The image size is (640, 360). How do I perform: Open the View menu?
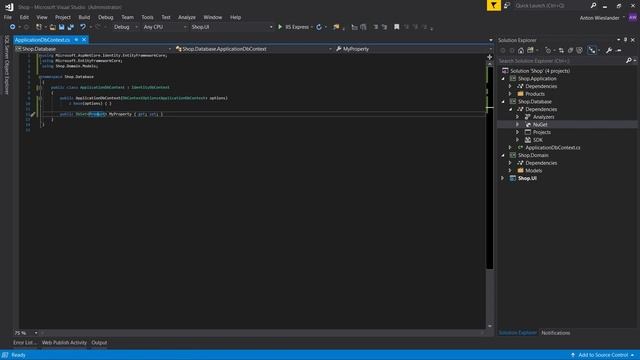(42, 17)
